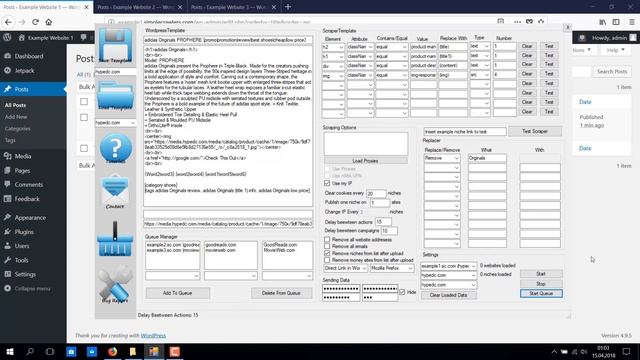
Task: Open the Direct Link in Wordpress dropdown
Action: (345, 268)
